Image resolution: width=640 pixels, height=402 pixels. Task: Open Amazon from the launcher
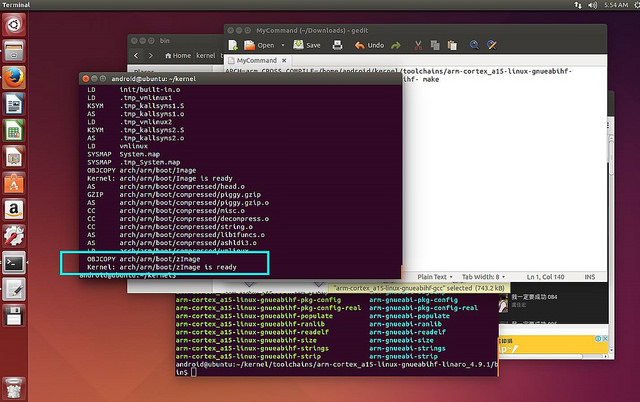click(14, 210)
